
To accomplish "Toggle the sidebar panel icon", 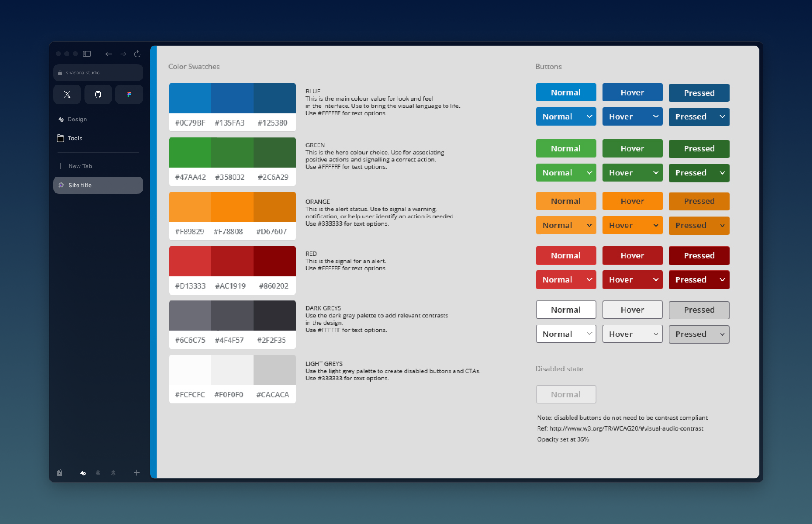I will [x=87, y=54].
